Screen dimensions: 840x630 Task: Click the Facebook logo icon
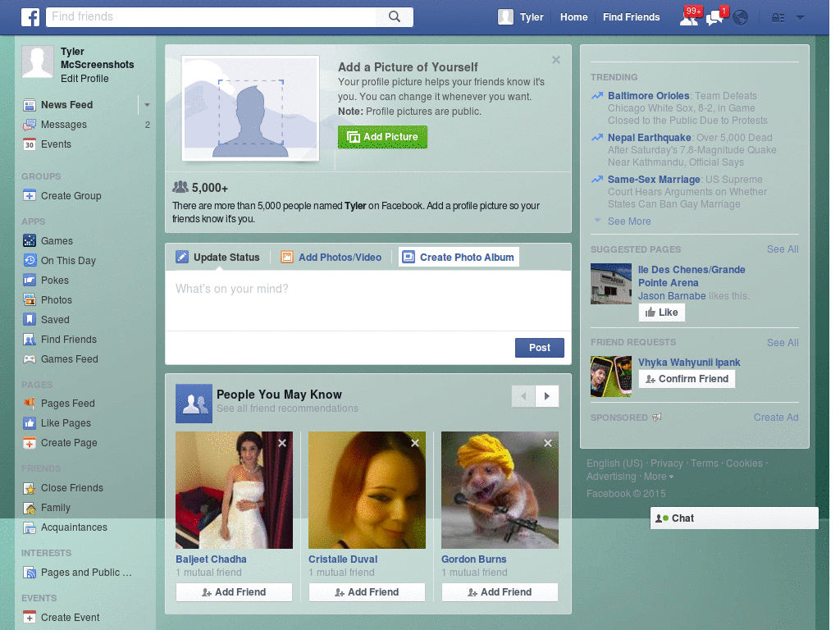(30, 17)
